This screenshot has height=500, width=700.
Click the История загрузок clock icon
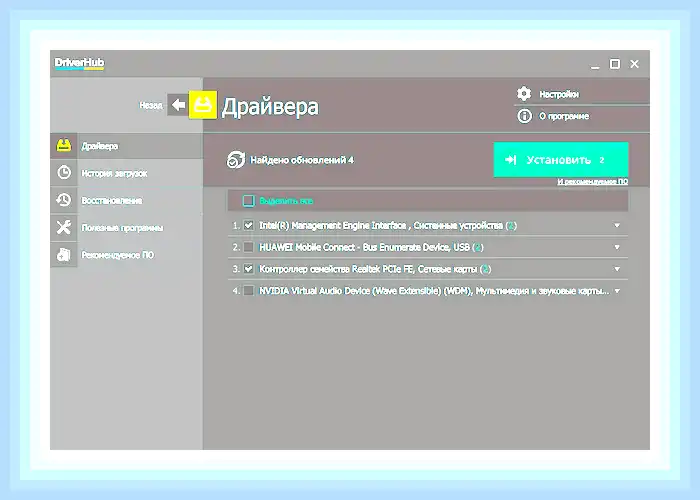[x=64, y=173]
